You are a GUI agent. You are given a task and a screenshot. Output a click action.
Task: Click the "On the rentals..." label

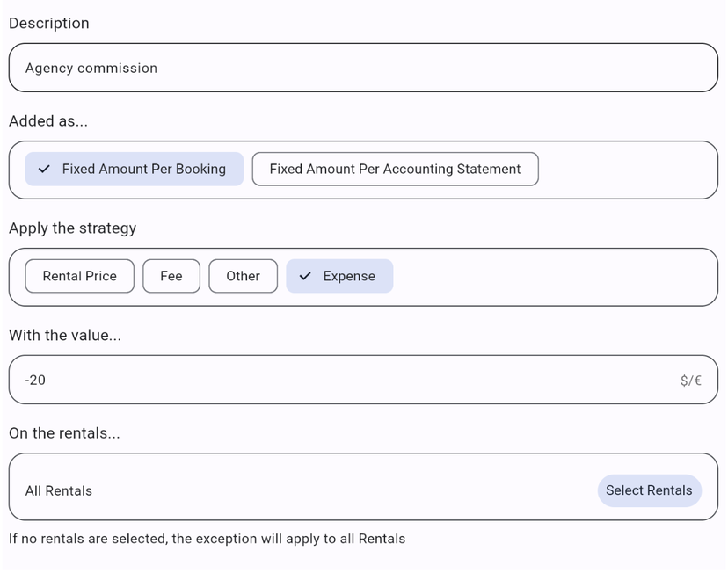(x=64, y=433)
